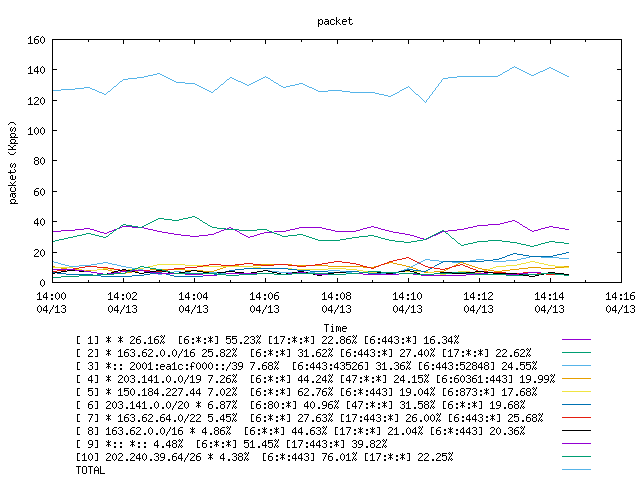Click orange line swatch for legend [ 4]
The width and height of the screenshot is (640, 480).
576,379
